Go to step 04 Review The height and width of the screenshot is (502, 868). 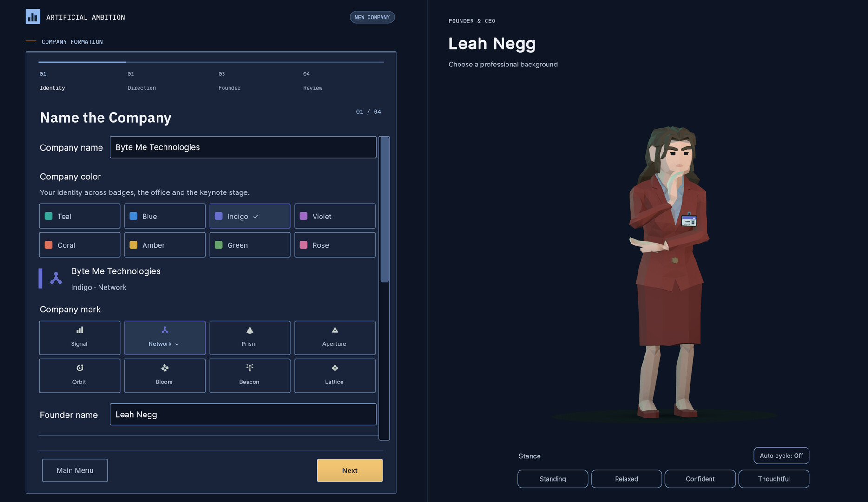(x=313, y=81)
